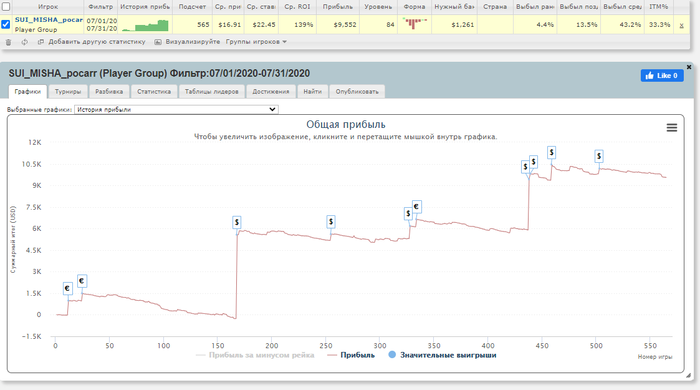Open the Найти tab
700x390 pixels.
pyautogui.click(x=312, y=91)
